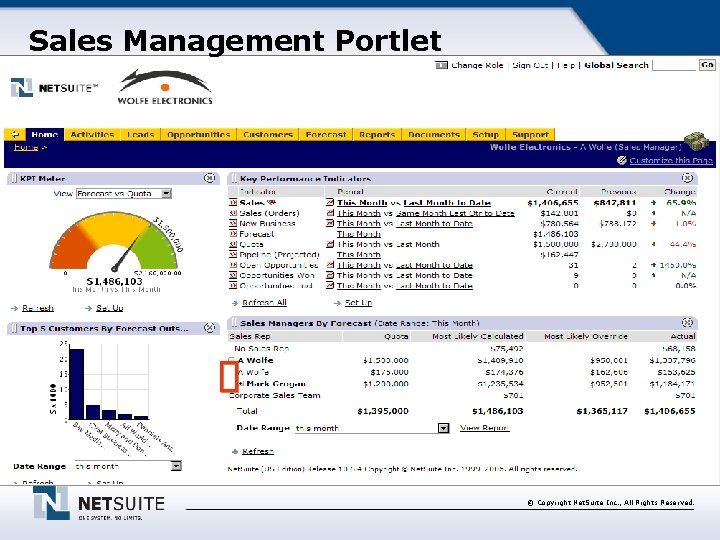720x540 pixels.
Task: Close the Top 5 Customers portlet
Action: point(209,327)
